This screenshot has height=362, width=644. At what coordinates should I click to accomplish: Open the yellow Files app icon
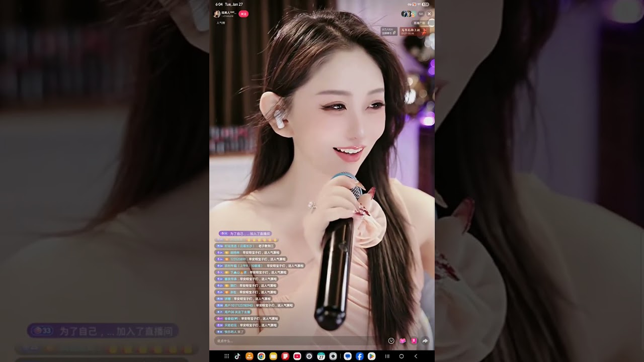(x=273, y=356)
